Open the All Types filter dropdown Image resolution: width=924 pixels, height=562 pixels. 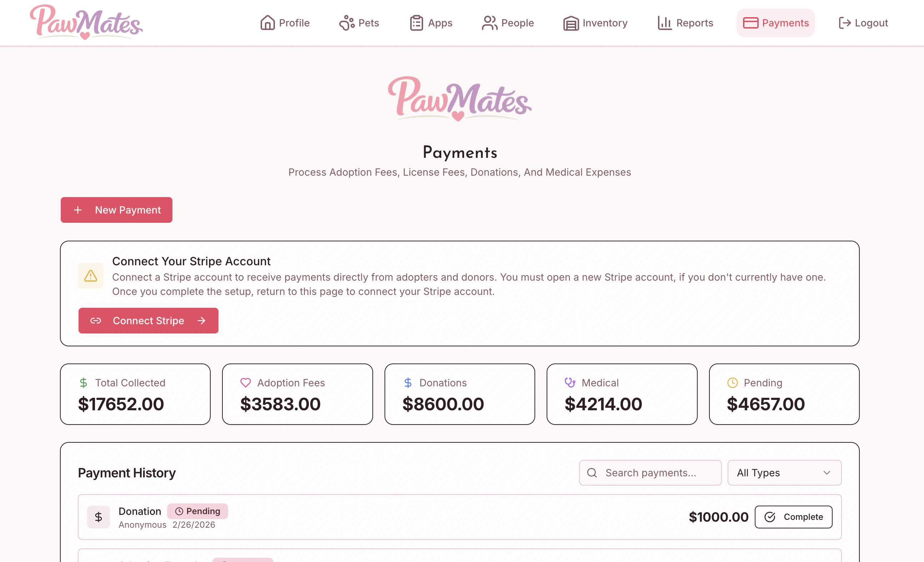point(784,472)
